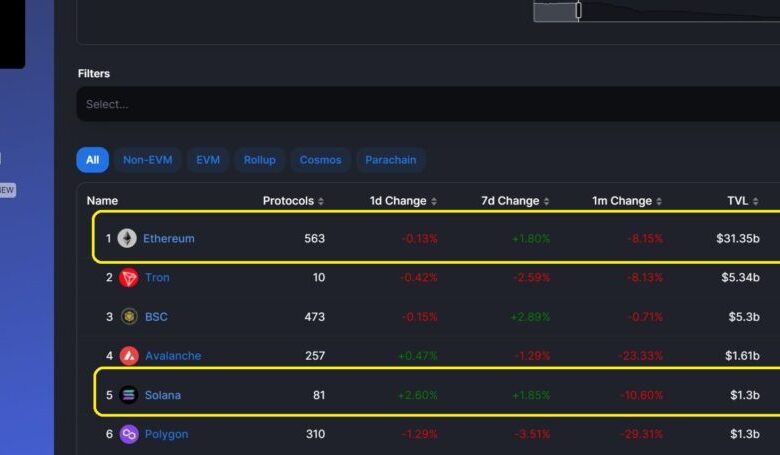
Task: Sort table by Protocols column
Action: tap(293, 201)
